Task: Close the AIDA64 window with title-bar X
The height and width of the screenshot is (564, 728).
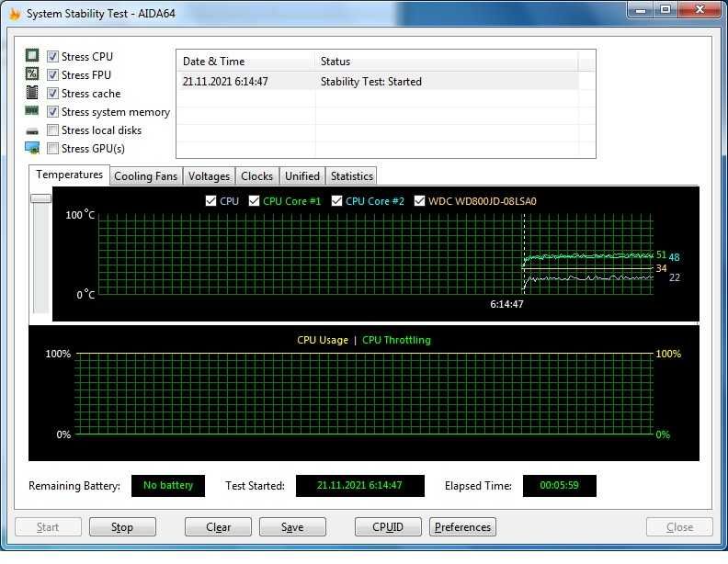Action: 700,10
